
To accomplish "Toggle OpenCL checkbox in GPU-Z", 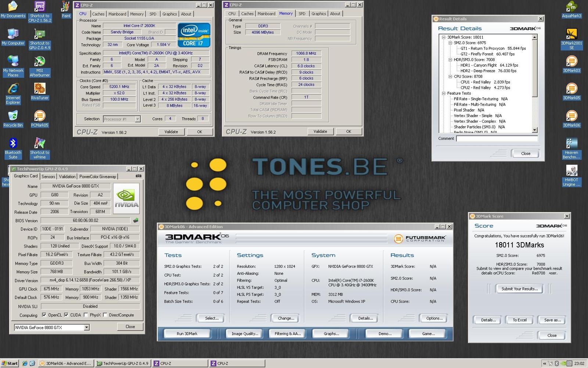I will point(44,315).
